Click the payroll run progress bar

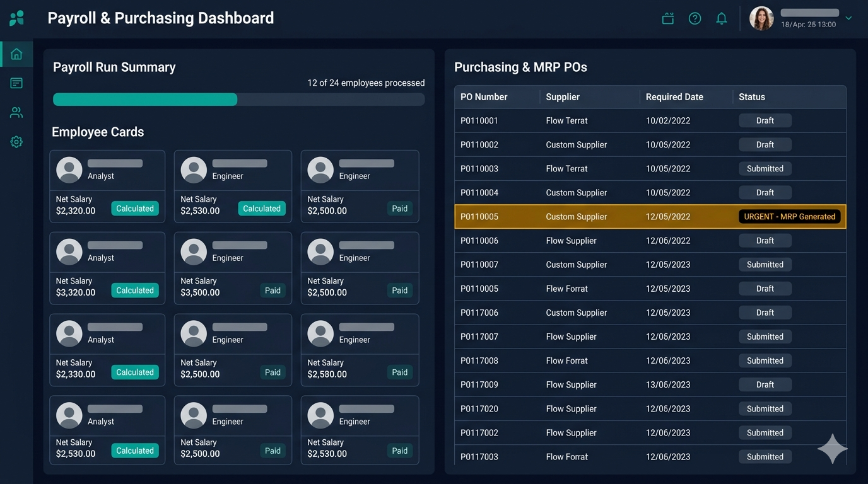point(238,100)
